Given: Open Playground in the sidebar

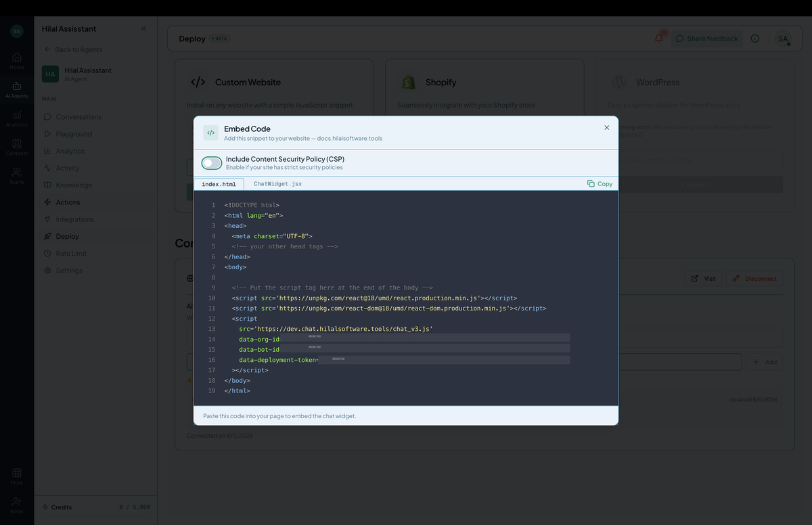Looking at the screenshot, I should [95, 134].
